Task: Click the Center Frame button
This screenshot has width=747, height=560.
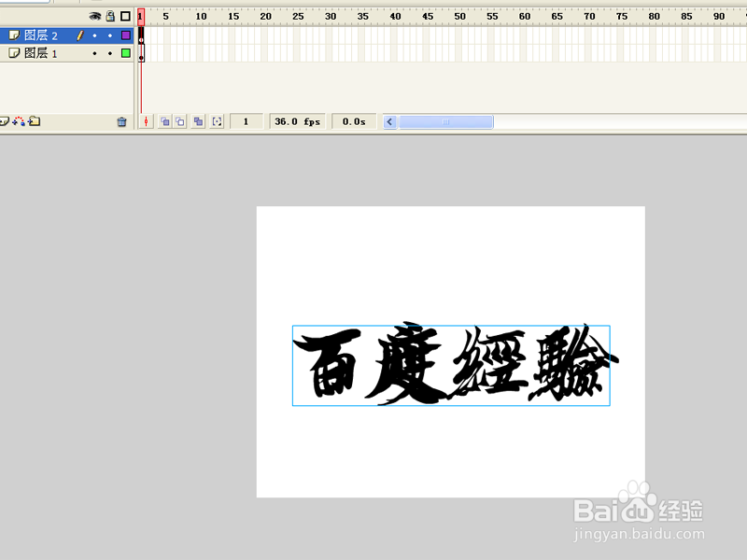Action: 147,122
